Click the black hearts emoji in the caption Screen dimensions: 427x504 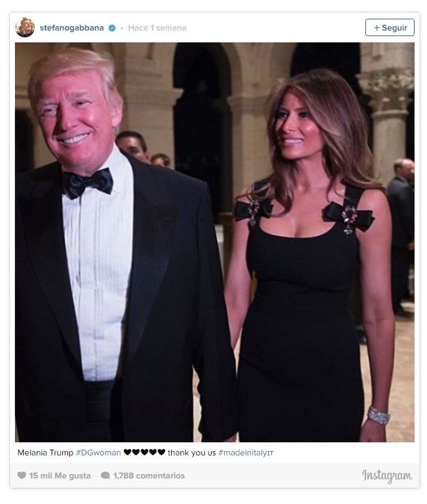tap(144, 452)
